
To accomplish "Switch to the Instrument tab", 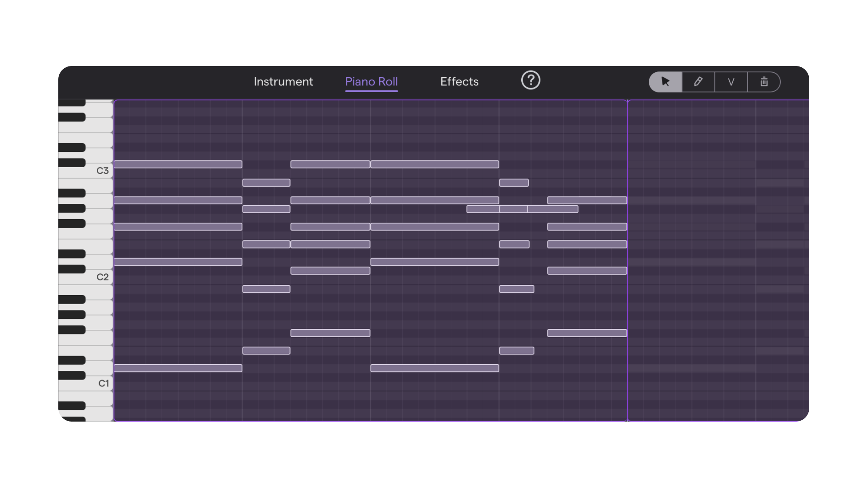I will (x=283, y=81).
